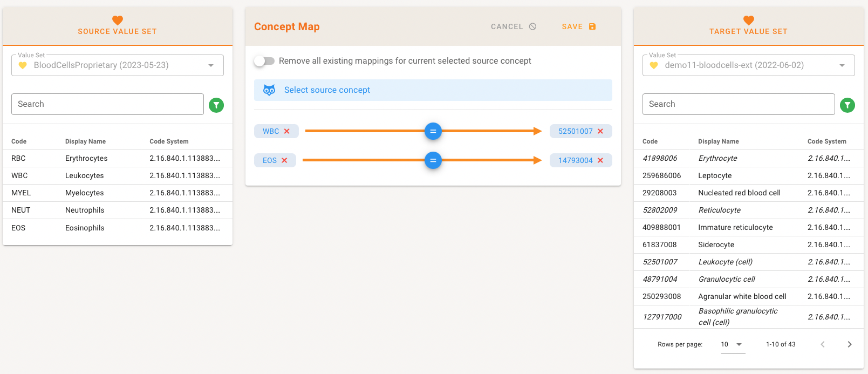
Task: Delete target chip 52501007 via its X
Action: click(x=600, y=131)
